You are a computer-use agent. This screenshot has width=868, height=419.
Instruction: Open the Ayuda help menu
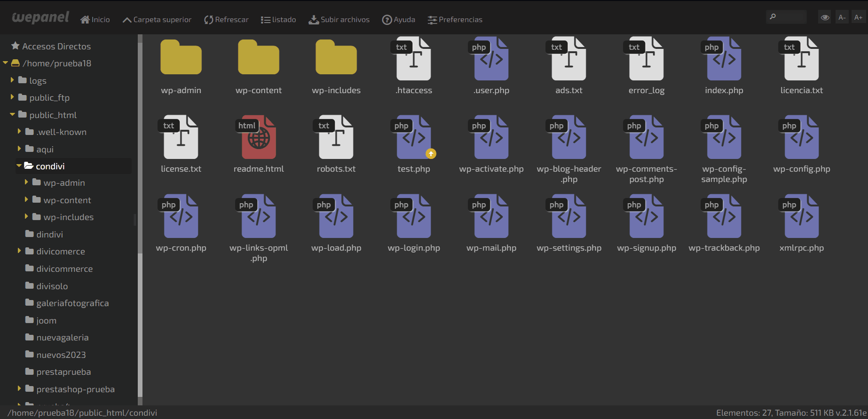pyautogui.click(x=399, y=20)
